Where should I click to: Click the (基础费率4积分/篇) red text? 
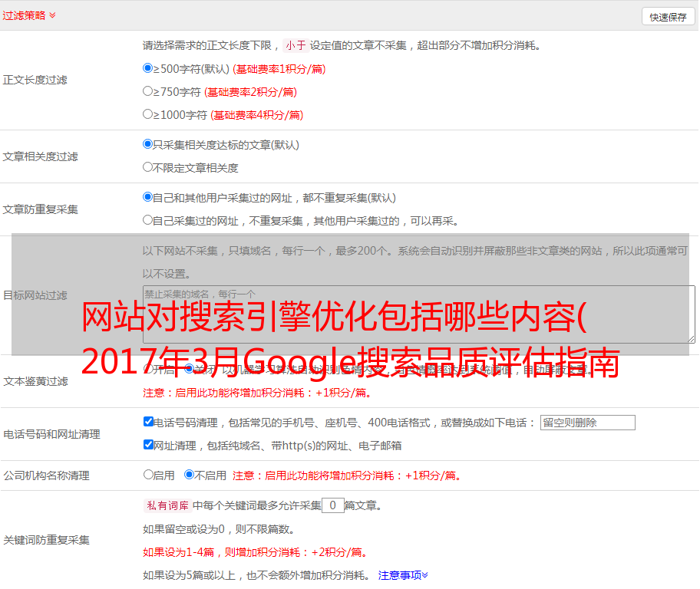pyautogui.click(x=256, y=115)
